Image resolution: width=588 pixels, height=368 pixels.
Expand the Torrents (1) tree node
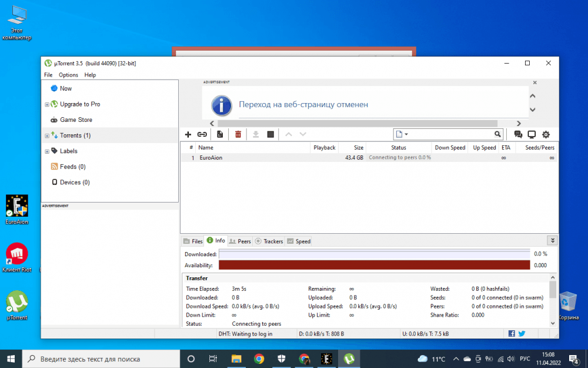coord(47,136)
